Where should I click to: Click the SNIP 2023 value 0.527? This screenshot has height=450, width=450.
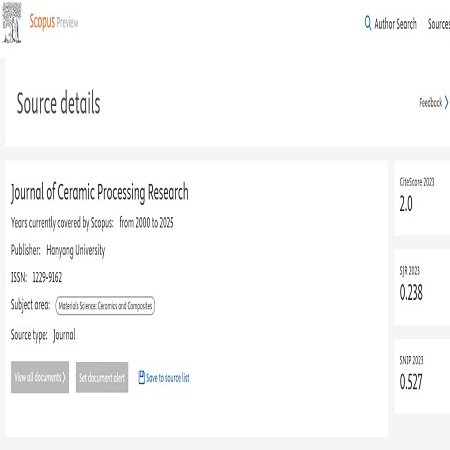coord(411,382)
